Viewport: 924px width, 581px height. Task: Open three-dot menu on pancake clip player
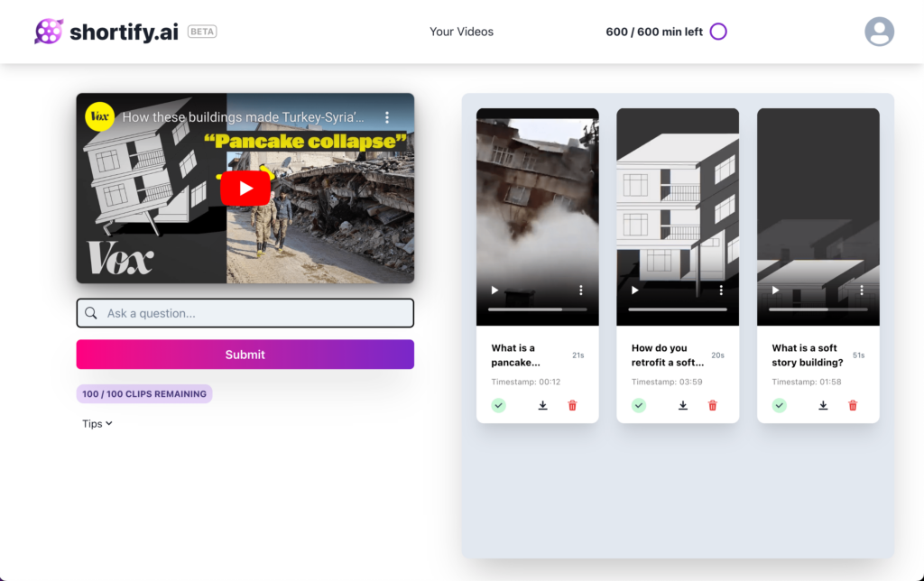click(581, 290)
